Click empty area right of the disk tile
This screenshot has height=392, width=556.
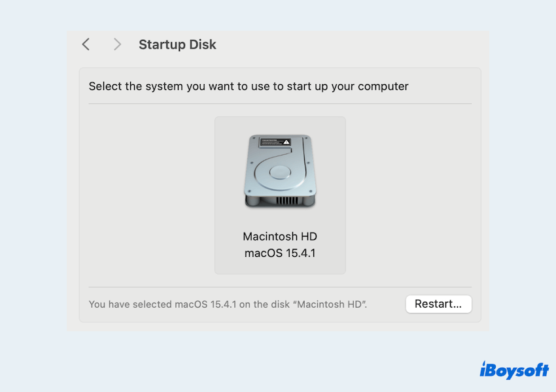[x=409, y=195]
